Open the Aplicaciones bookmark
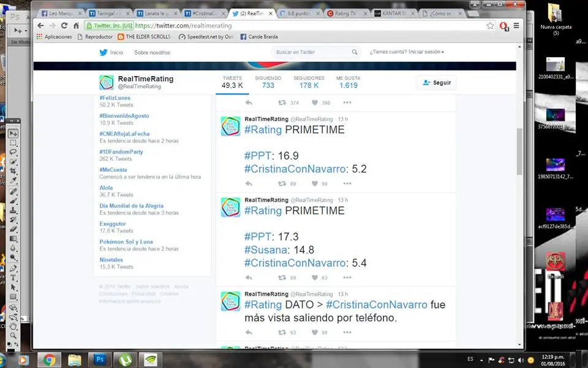This screenshot has height=368, width=588. tap(55, 37)
